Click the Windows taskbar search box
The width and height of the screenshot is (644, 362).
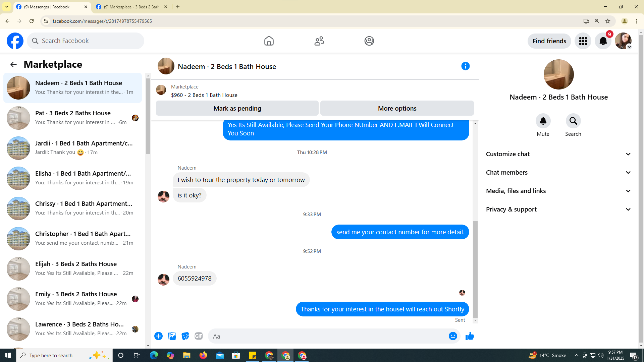point(64,355)
